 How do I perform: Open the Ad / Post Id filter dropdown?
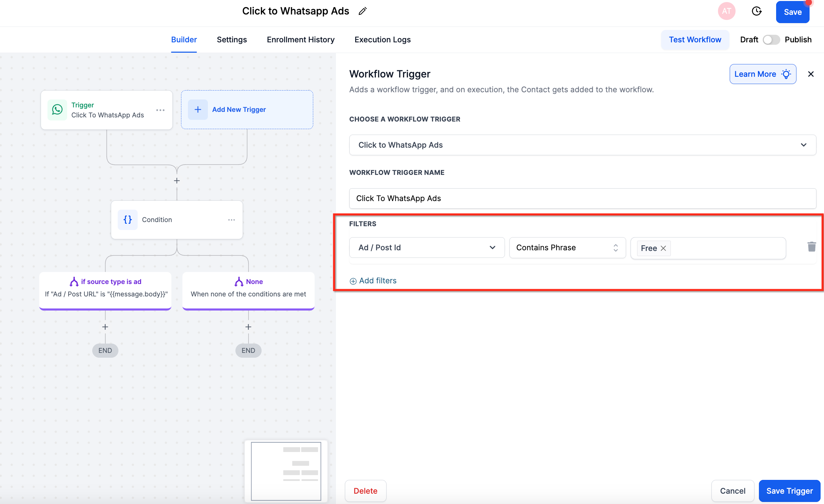(427, 248)
